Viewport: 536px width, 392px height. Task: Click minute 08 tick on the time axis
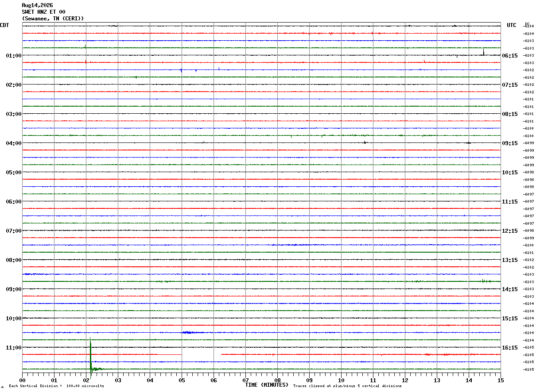[x=277, y=380]
